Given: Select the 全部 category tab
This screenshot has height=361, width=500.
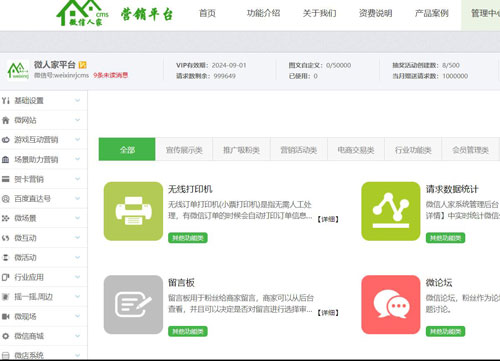Looking at the screenshot, I should pos(127,149).
